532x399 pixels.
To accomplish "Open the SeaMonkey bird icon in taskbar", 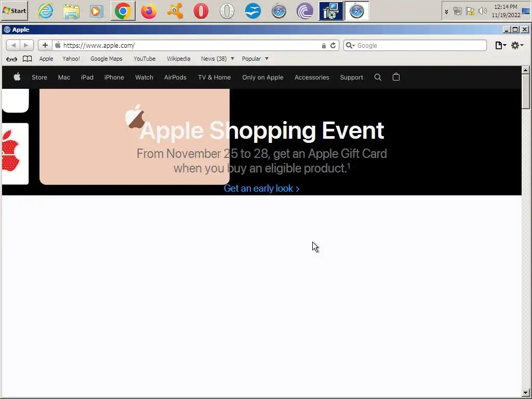I will click(x=253, y=11).
